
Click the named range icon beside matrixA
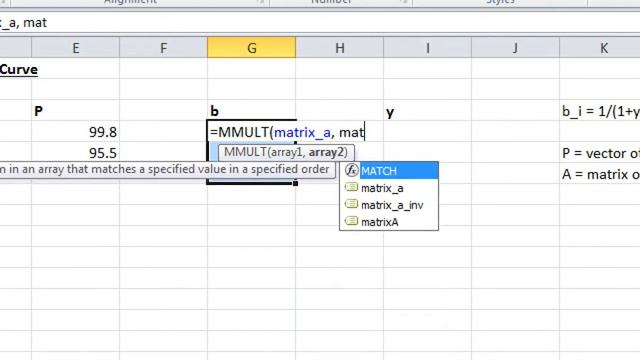(x=351, y=221)
